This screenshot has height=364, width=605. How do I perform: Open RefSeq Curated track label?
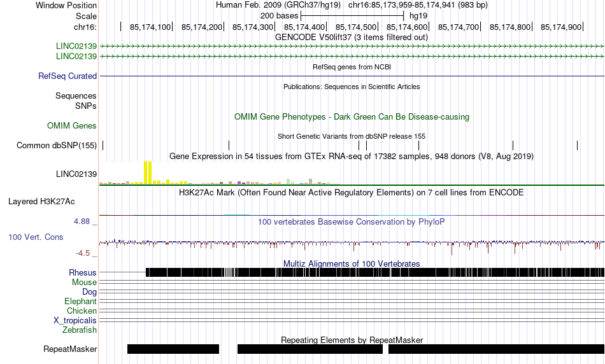click(68, 76)
